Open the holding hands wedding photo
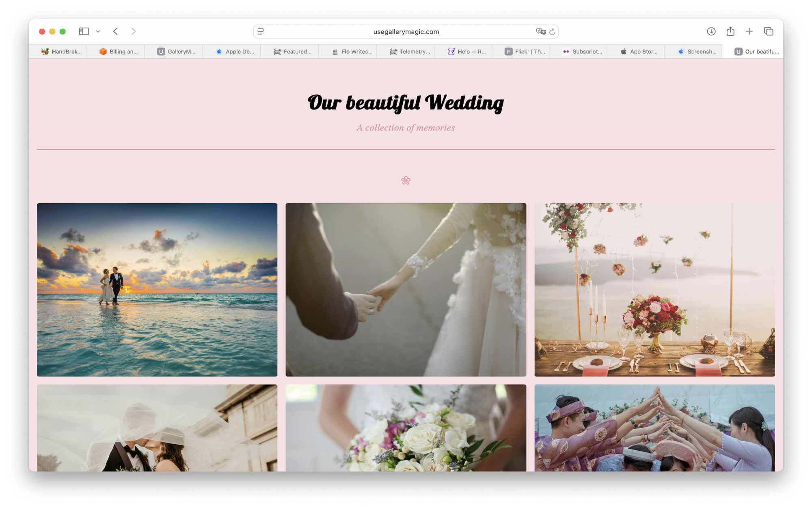This screenshot has width=812, height=508. 406,290
